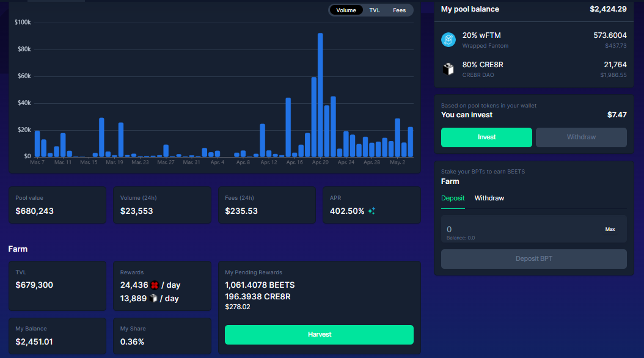Image resolution: width=644 pixels, height=358 pixels.
Task: Click the CRE8R value $1,986.55
Action: tap(613, 75)
